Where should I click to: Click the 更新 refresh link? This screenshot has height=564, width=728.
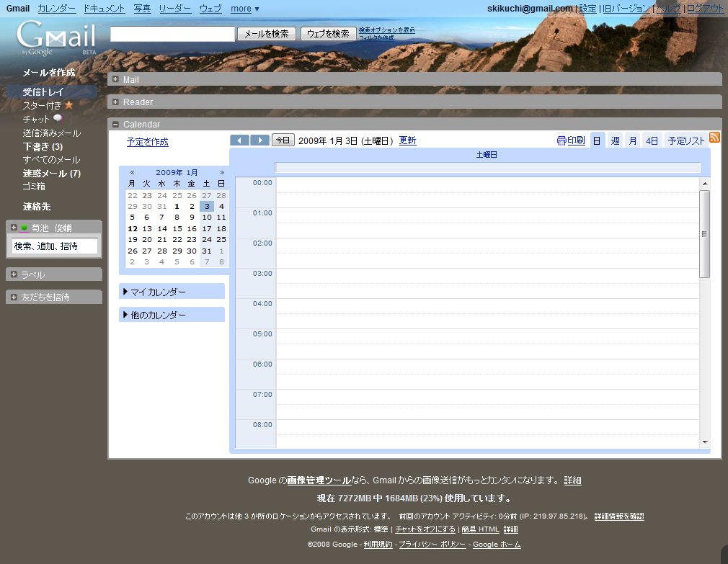408,140
